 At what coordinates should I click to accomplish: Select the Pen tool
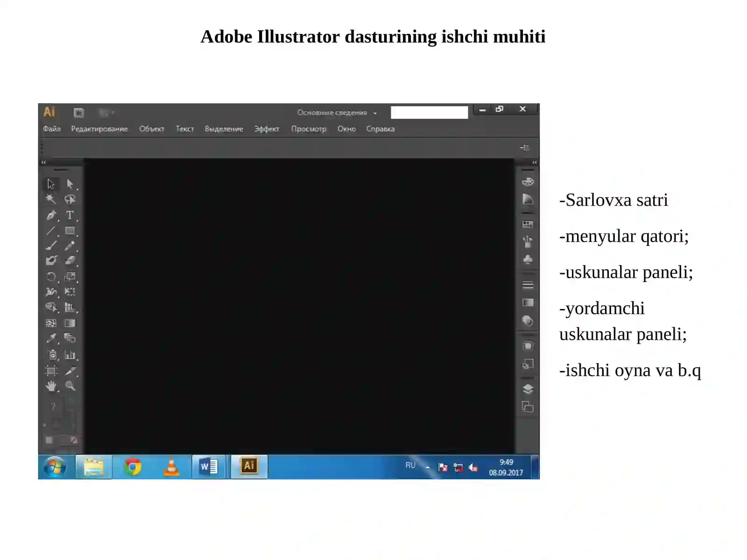tap(51, 215)
